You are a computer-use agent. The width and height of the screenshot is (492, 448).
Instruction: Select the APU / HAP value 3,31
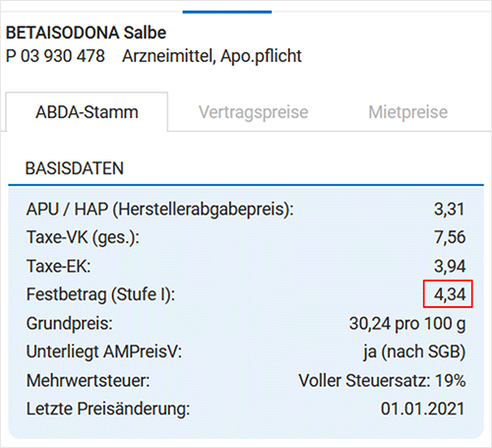pyautogui.click(x=450, y=209)
